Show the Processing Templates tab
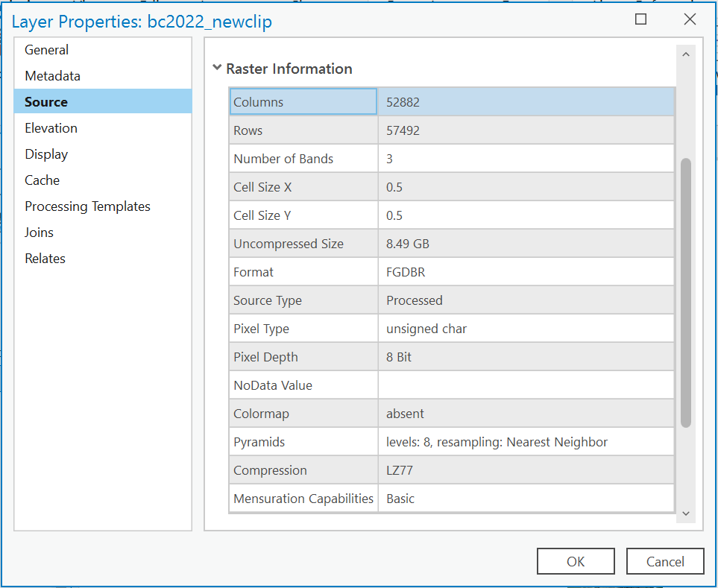 87,206
